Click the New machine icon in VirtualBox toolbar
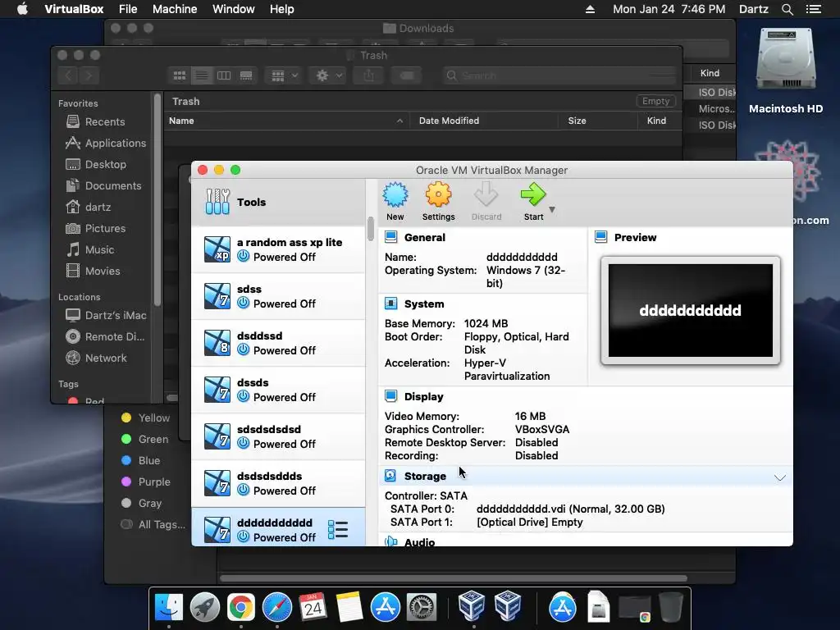Screen dimensions: 840x630 tap(395, 195)
